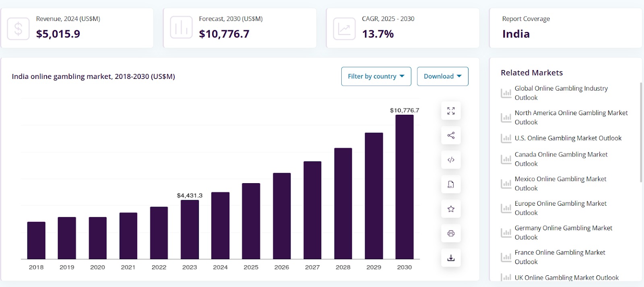This screenshot has width=644, height=287.
Task: Click the trend line CAGR icon
Action: point(344,29)
